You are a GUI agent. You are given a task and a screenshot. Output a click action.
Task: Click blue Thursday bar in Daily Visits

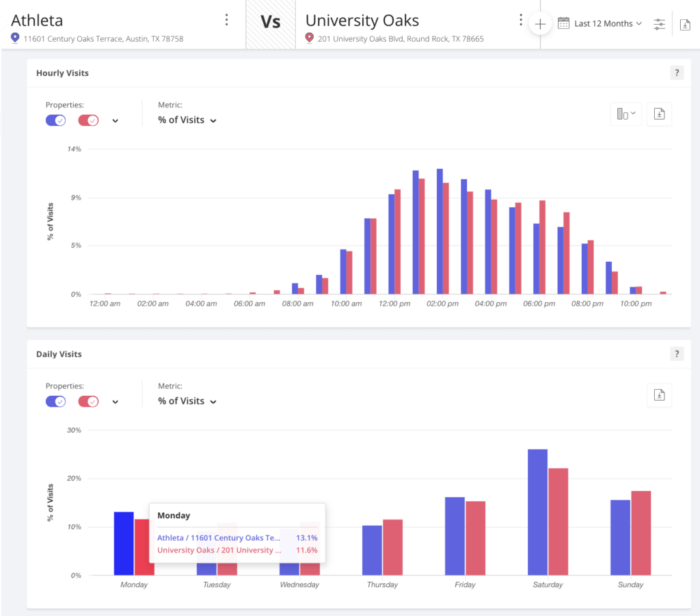pos(372,550)
